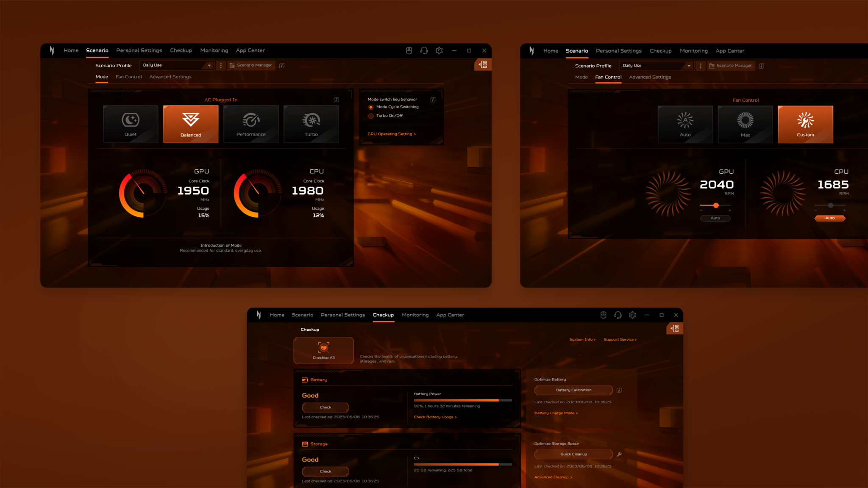Select Mode Cycle Switching radio button
This screenshot has height=488, width=868.
click(370, 107)
